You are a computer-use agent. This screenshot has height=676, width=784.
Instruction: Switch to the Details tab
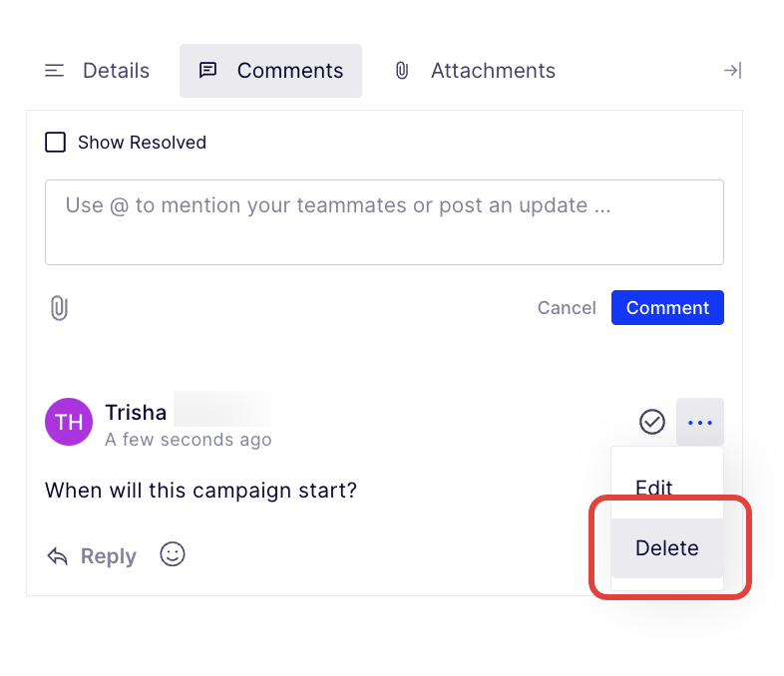click(116, 71)
